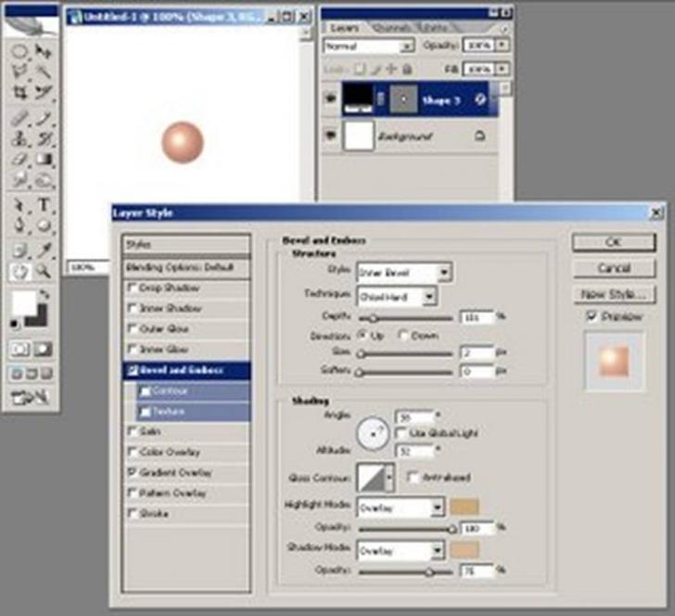Select the Eyedropper tool
This screenshot has width=675, height=616.
tap(43, 250)
